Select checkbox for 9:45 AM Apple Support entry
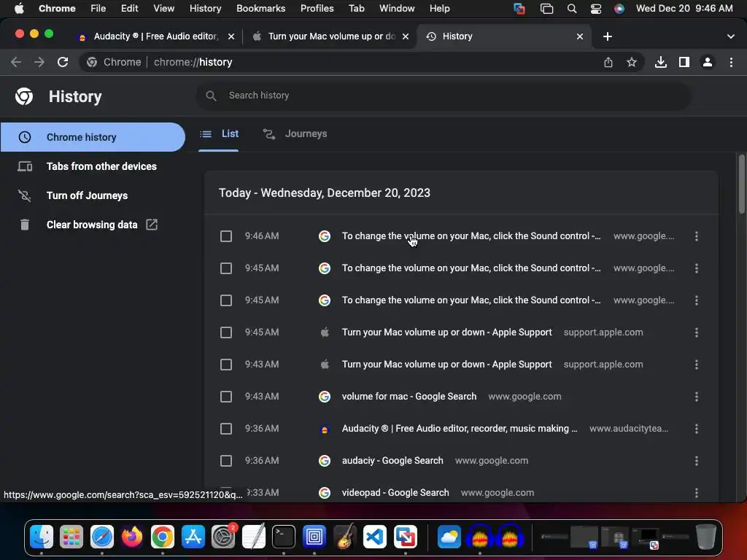 click(226, 332)
